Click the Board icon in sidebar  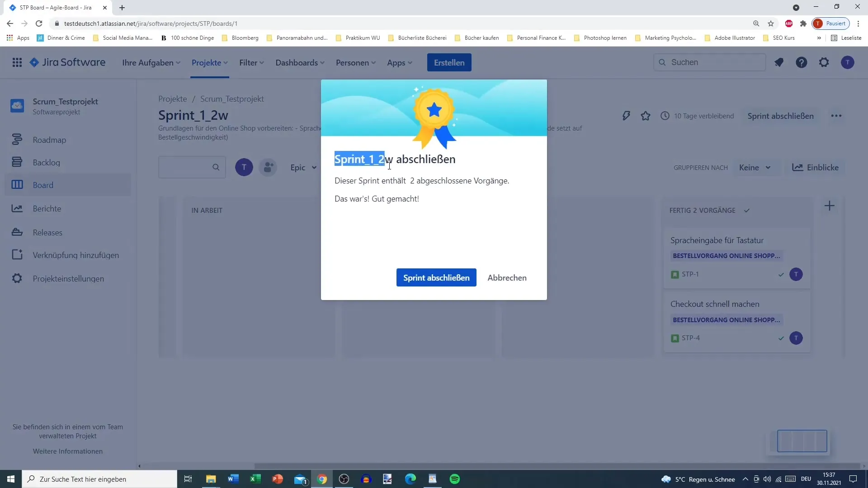17,185
